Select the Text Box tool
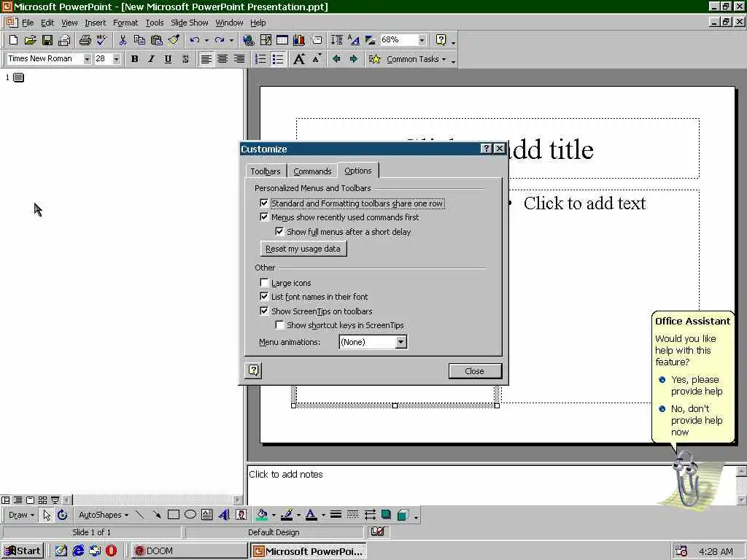Viewport: 747px width, 560px height. click(x=206, y=514)
